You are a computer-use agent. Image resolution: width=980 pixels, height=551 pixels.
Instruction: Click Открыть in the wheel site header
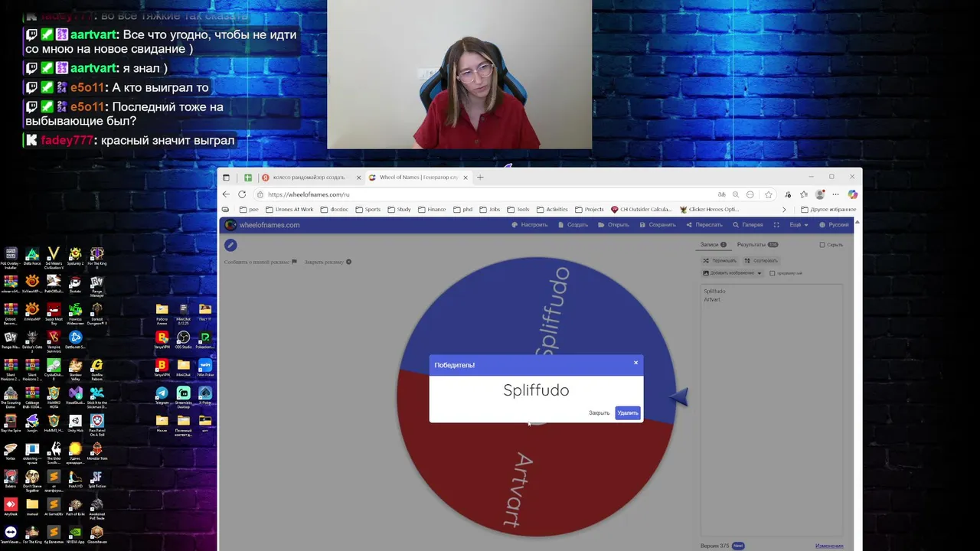[x=613, y=225]
